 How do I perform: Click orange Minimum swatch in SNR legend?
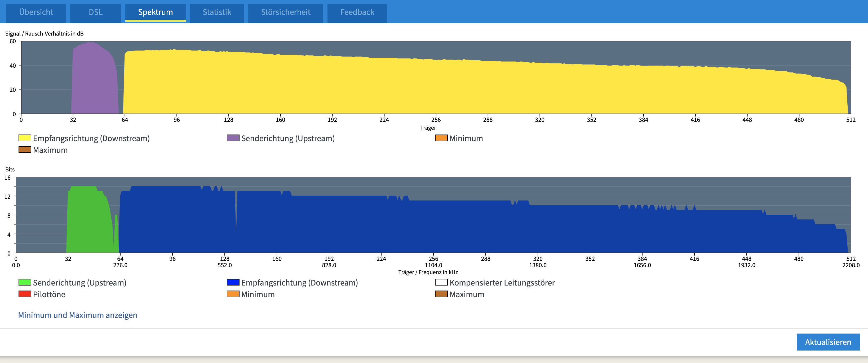pos(441,138)
